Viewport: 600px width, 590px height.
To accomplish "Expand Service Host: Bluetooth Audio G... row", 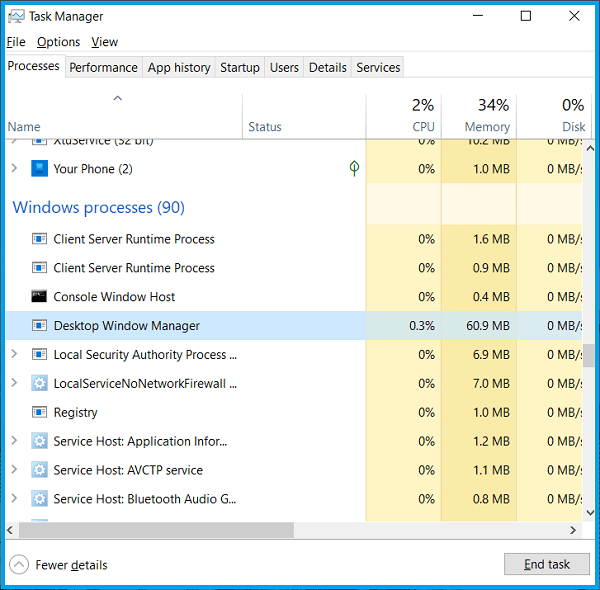I will coord(14,498).
